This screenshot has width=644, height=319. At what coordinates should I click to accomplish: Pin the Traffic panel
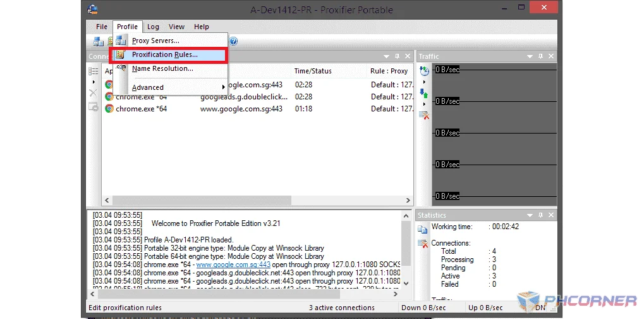click(540, 56)
